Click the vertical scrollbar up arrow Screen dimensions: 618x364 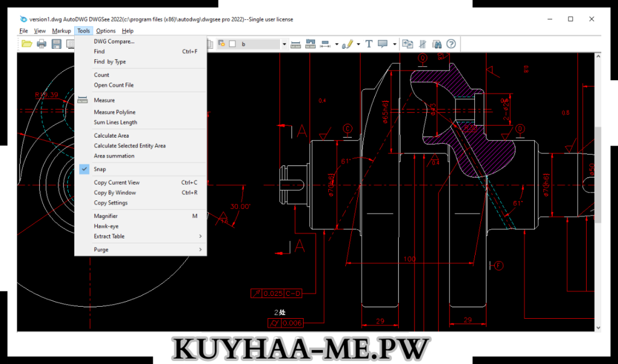(x=598, y=56)
